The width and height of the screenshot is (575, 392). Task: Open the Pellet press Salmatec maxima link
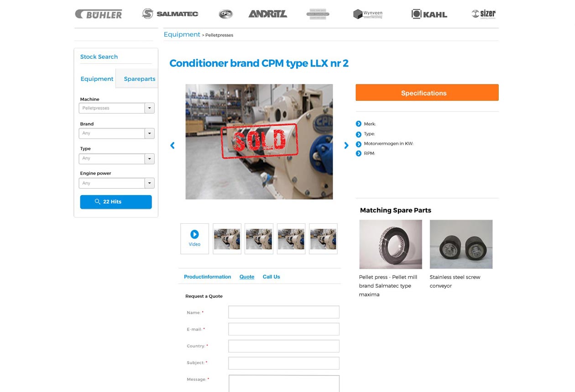[x=388, y=286]
